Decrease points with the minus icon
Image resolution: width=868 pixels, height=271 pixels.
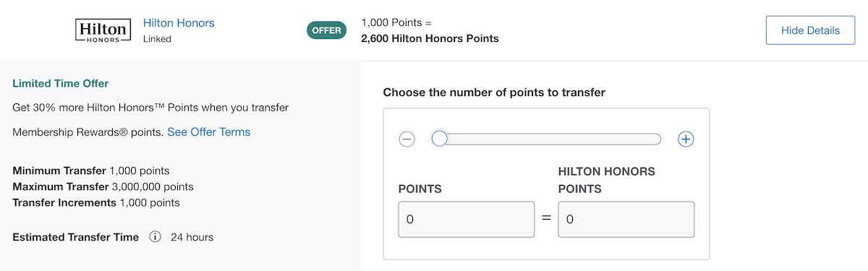[407, 139]
